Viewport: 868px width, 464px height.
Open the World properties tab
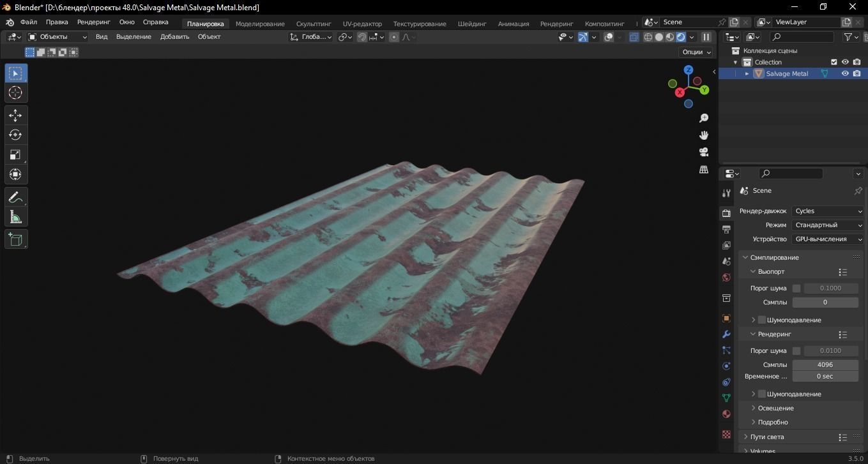pos(726,277)
